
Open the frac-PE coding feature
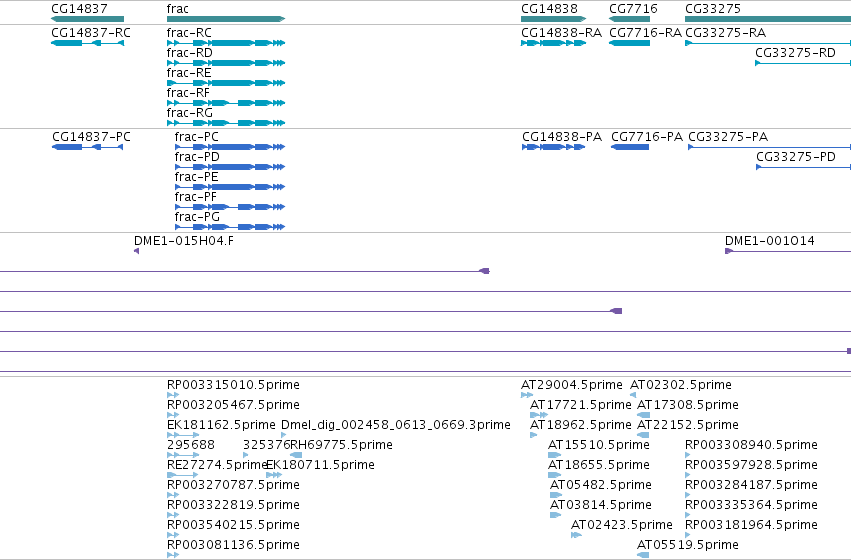[230, 187]
